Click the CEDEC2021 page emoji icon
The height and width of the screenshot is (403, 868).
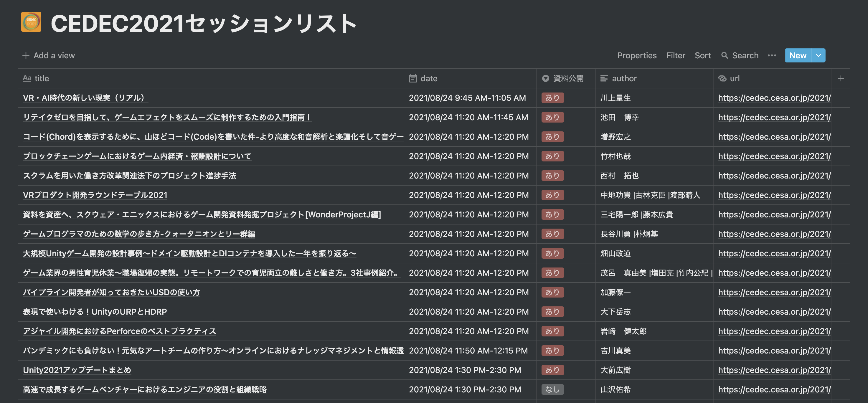tap(31, 22)
